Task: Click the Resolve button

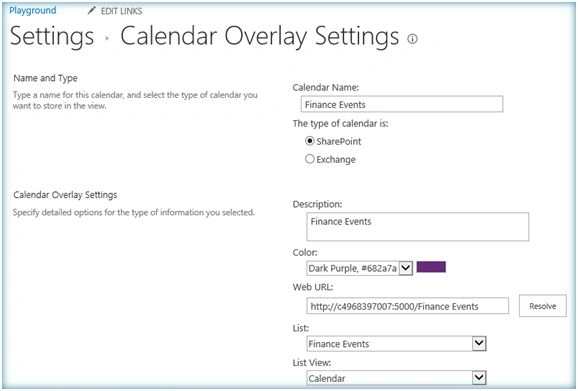Action: tap(543, 306)
